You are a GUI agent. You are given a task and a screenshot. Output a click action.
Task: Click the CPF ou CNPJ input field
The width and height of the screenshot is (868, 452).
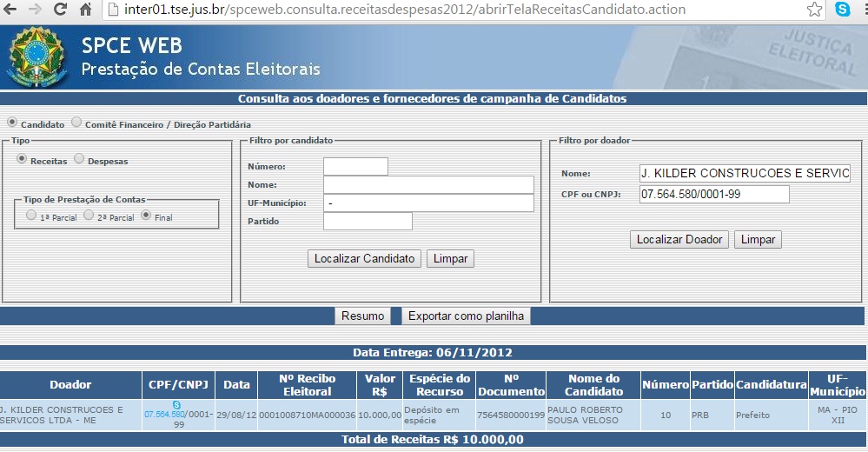click(x=714, y=195)
